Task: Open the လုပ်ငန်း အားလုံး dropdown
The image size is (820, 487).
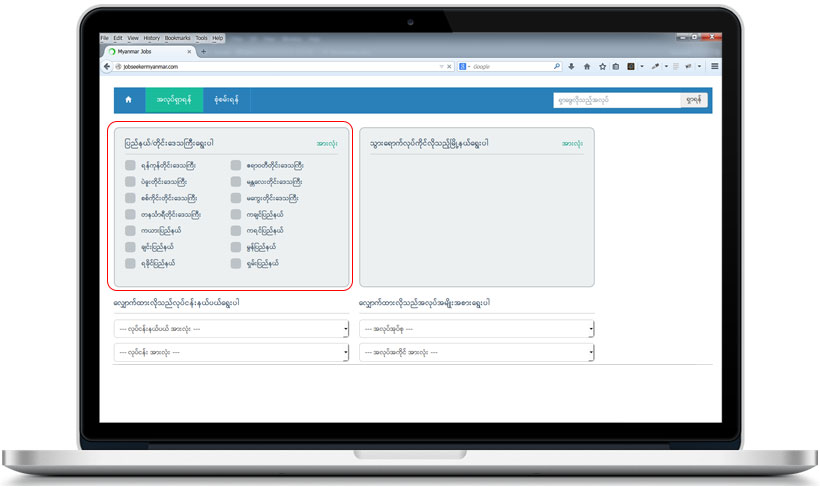Action: tap(231, 352)
